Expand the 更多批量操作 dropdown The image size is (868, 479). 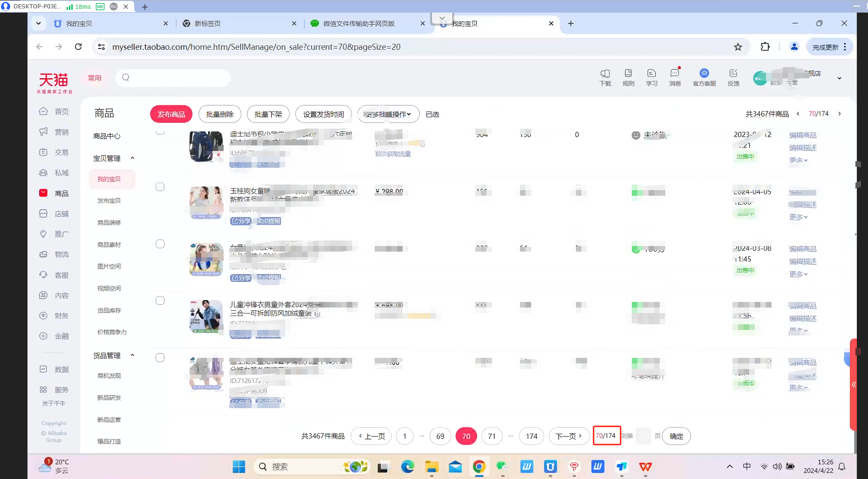(x=388, y=114)
